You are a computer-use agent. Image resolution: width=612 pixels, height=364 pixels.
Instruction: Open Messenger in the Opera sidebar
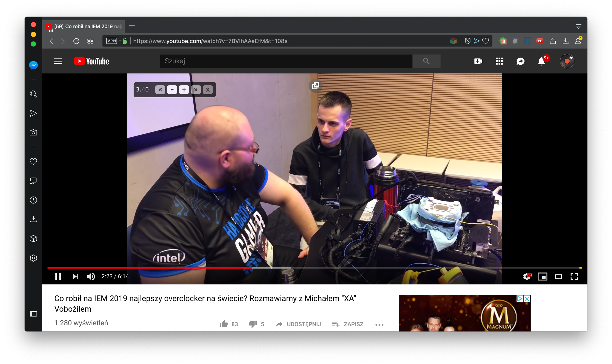tap(33, 65)
